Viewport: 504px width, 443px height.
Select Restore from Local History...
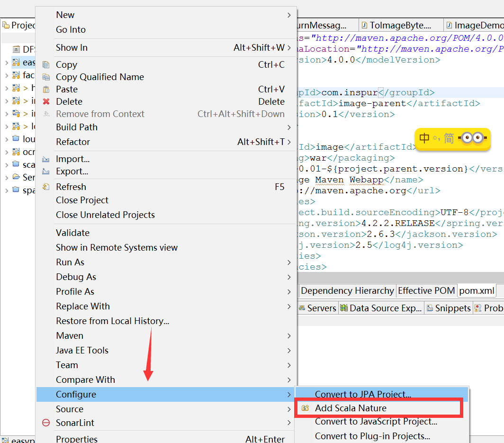166,321
